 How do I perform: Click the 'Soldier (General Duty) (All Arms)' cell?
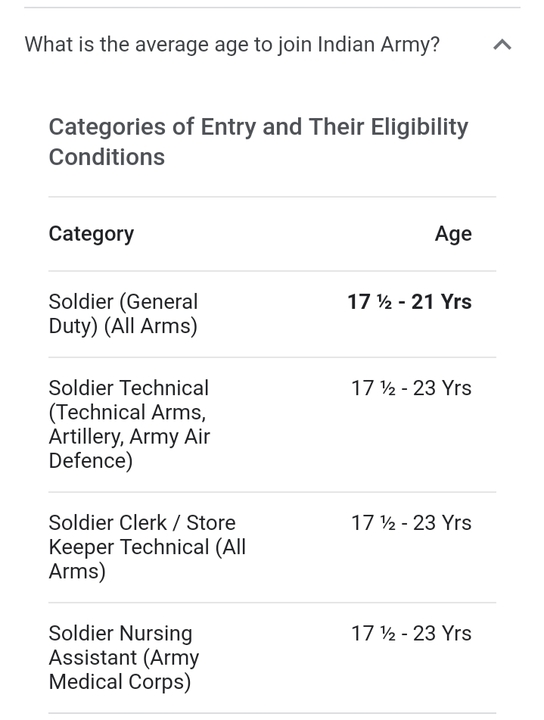[123, 314]
